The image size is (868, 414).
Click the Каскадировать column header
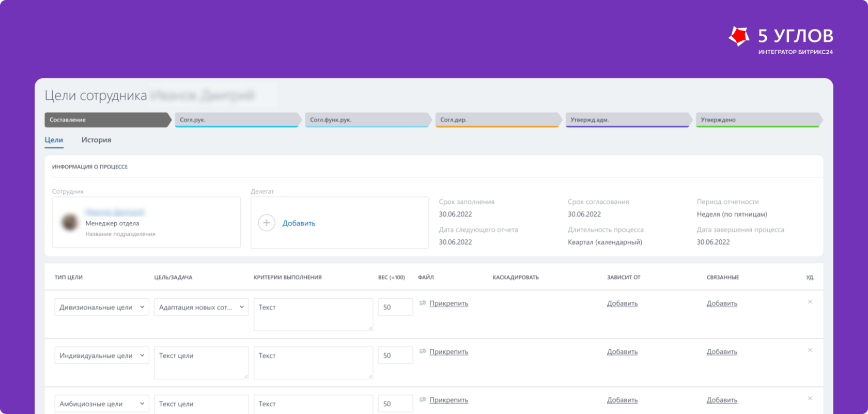tap(516, 278)
